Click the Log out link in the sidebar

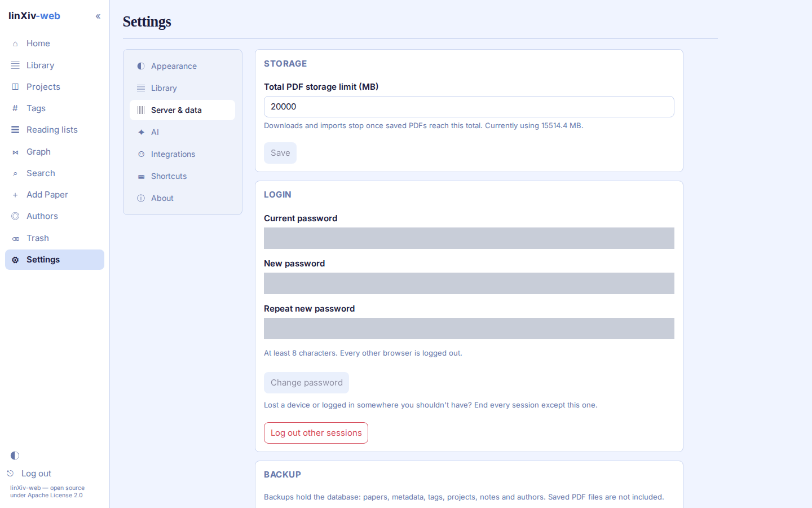click(x=36, y=474)
